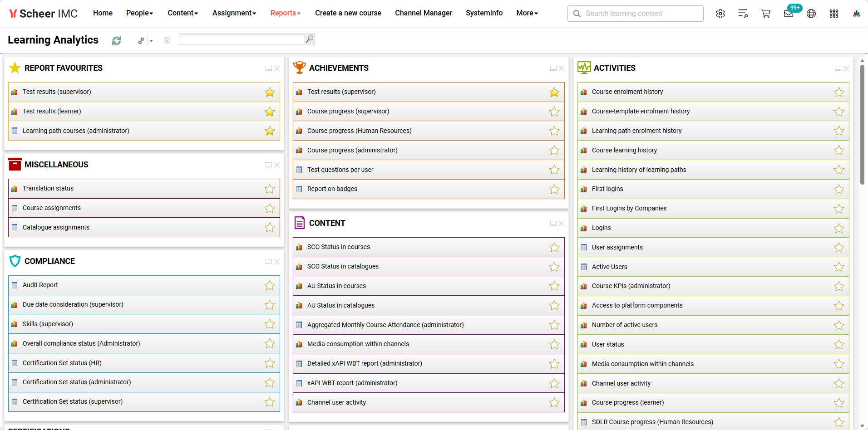868x430 pixels.
Task: Click the Compliance shield icon
Action: click(x=15, y=261)
